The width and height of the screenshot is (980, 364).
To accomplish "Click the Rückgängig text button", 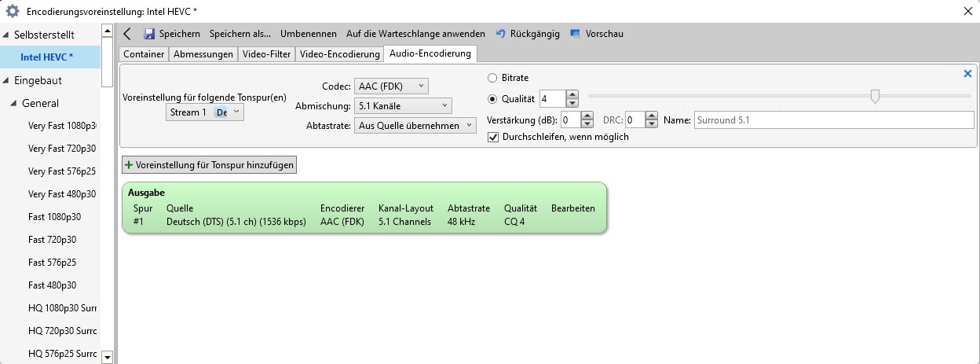I will tap(535, 34).
